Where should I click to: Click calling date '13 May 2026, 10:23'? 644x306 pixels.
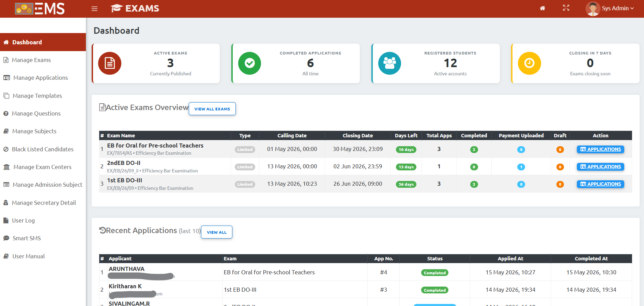pos(292,184)
